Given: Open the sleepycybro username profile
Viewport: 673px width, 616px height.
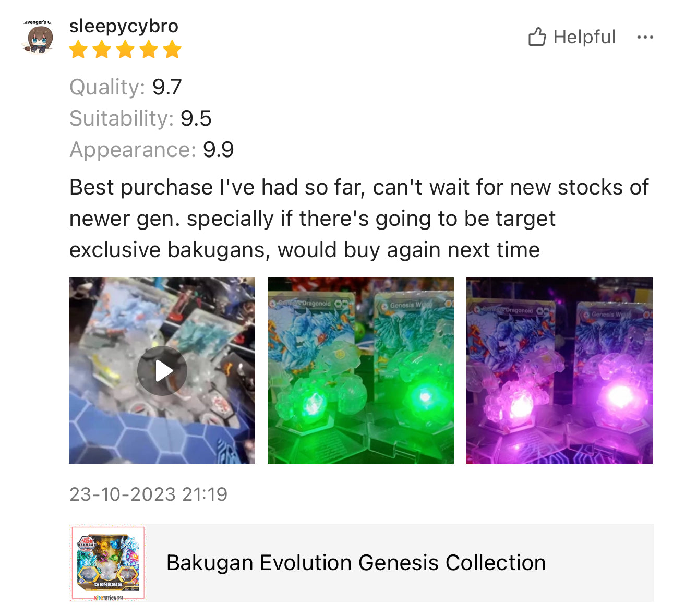Looking at the screenshot, I should [x=124, y=26].
